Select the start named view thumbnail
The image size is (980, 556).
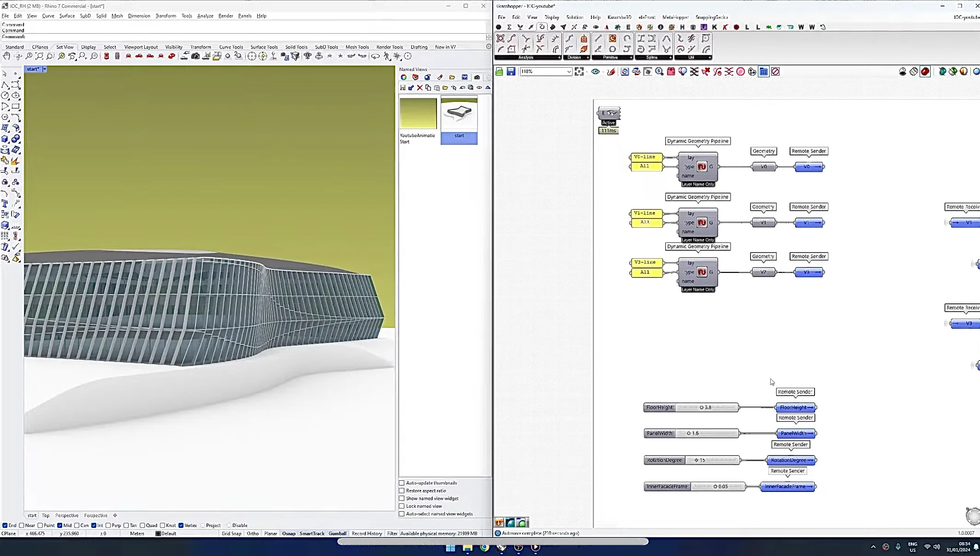459,113
